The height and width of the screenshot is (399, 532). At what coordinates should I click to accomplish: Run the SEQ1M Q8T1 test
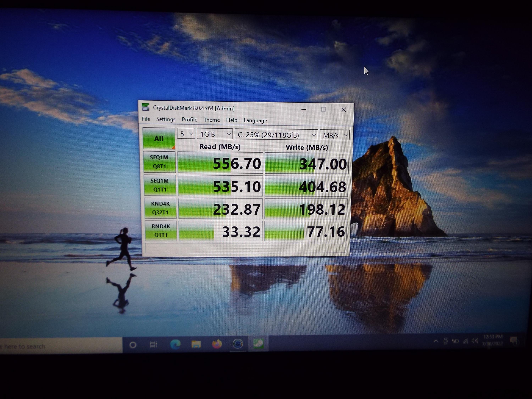coord(159,162)
